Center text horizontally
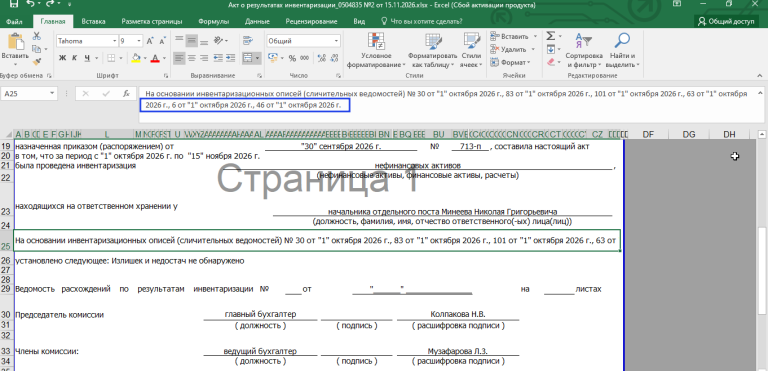768x371 pixels. (x=192, y=58)
